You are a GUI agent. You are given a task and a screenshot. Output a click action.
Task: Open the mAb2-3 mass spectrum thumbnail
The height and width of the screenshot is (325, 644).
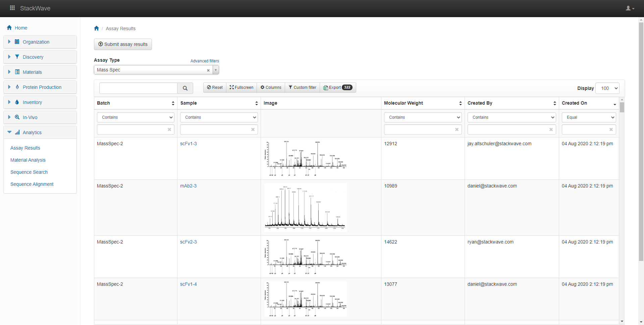click(305, 207)
